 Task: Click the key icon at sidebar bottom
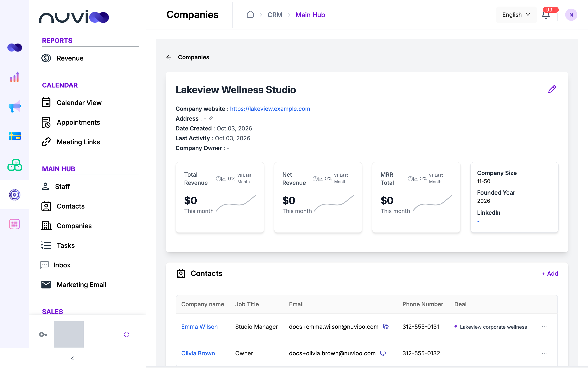pyautogui.click(x=43, y=334)
